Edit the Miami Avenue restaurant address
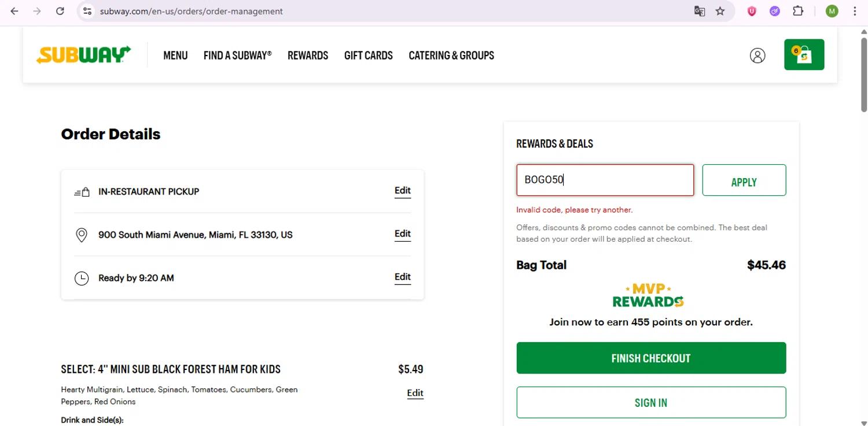This screenshot has width=868, height=426. 403,234
